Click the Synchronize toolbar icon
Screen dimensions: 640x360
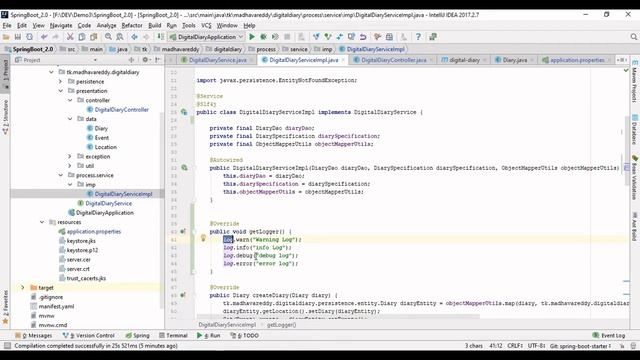[29, 37]
